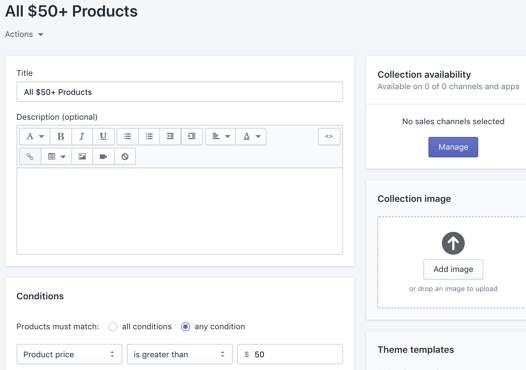Open the 'is greater than' operator dropdown
Image resolution: width=526 pixels, height=370 pixels.
point(179,354)
